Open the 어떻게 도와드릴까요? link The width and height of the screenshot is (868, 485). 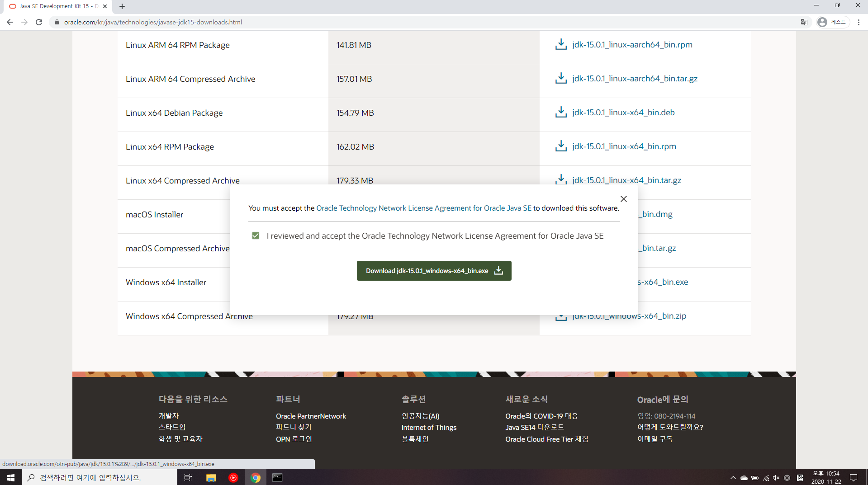click(x=670, y=427)
